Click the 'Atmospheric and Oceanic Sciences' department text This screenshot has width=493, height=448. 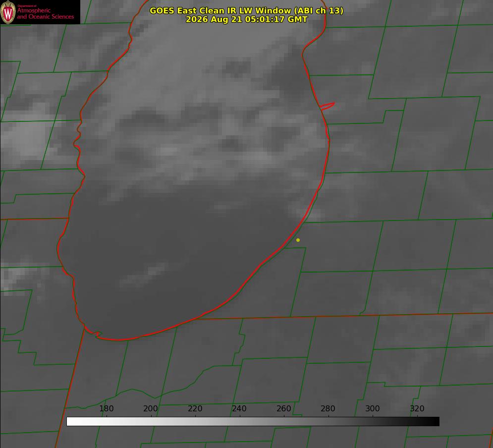(x=46, y=13)
